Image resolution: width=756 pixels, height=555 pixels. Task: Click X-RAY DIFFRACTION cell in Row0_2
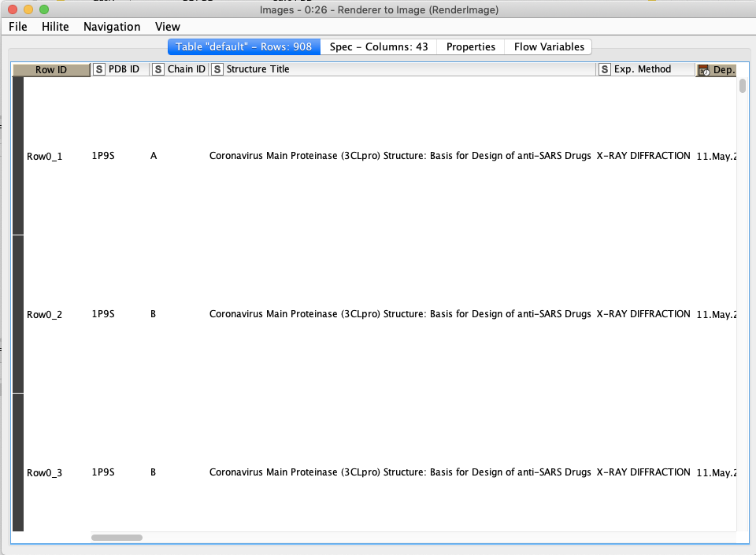[643, 313]
